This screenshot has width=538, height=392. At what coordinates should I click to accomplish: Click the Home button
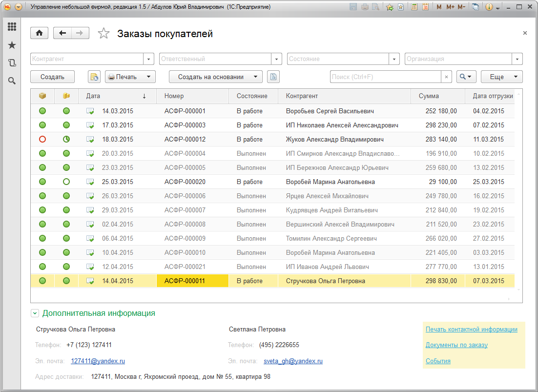(x=39, y=33)
